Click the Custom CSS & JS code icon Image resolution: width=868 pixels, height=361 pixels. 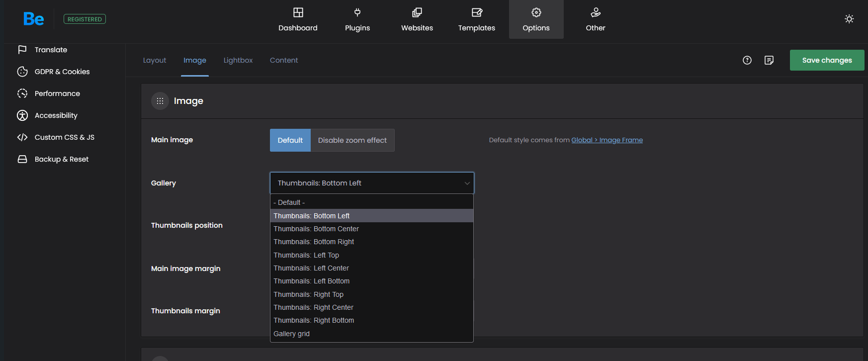(22, 137)
